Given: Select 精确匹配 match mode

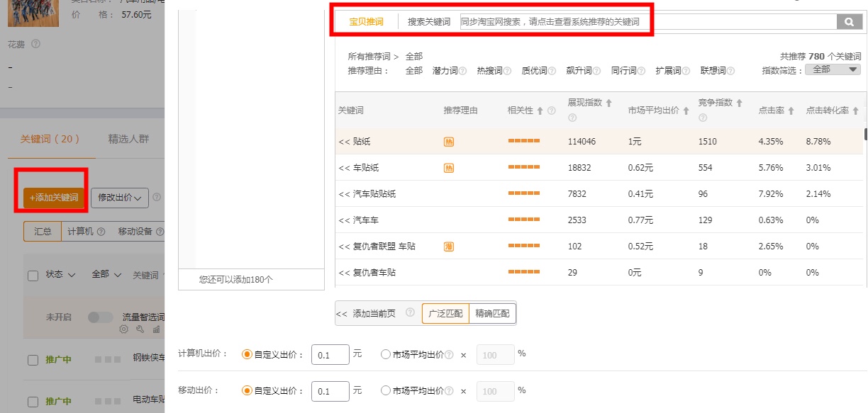Looking at the screenshot, I should pos(494,312).
